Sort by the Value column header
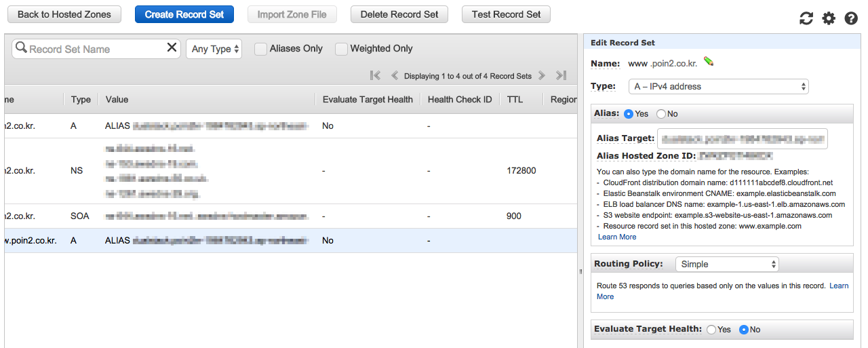This screenshot has height=348, width=868. point(117,99)
